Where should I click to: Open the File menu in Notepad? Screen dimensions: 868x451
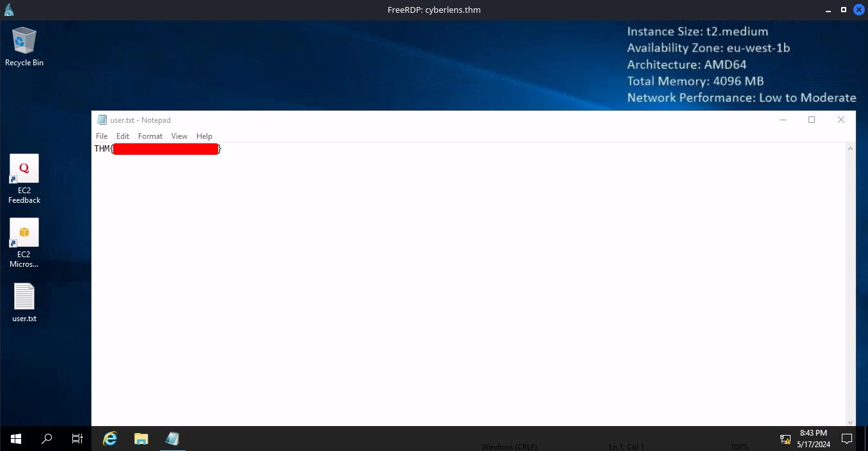102,136
